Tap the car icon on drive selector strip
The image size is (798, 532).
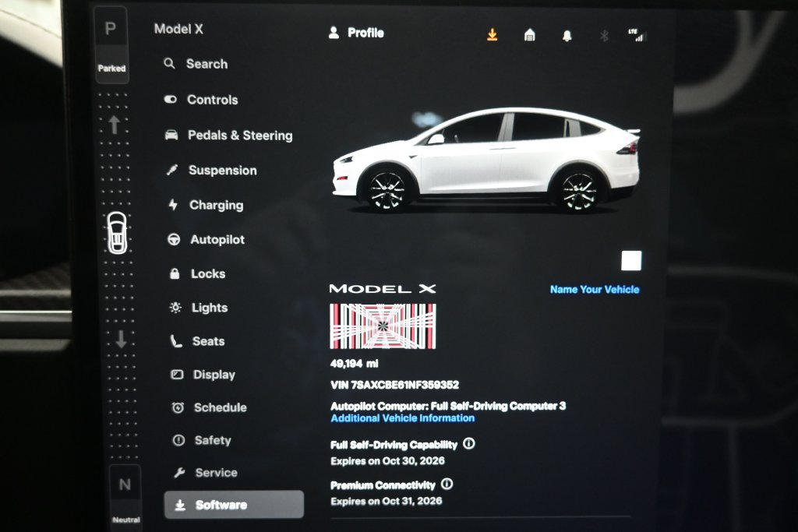[x=117, y=233]
